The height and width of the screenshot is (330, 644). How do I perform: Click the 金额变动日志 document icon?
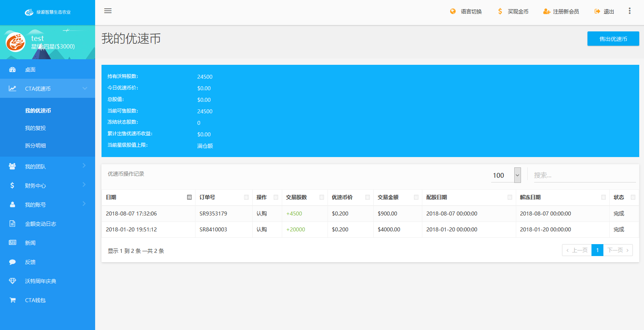click(x=12, y=224)
